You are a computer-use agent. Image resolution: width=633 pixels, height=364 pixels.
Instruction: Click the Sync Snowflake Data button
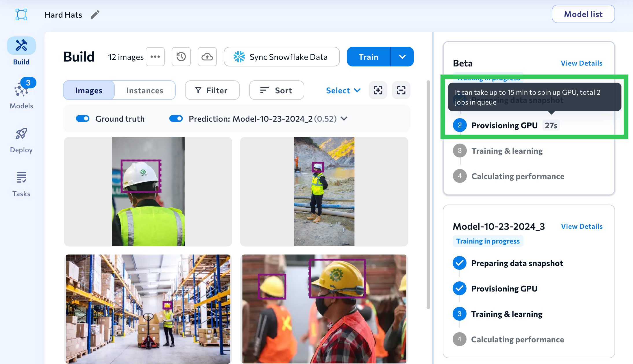pyautogui.click(x=282, y=57)
